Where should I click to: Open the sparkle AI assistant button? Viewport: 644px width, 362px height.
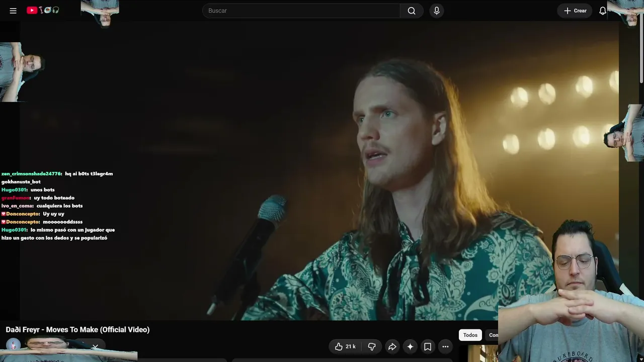[410, 346]
